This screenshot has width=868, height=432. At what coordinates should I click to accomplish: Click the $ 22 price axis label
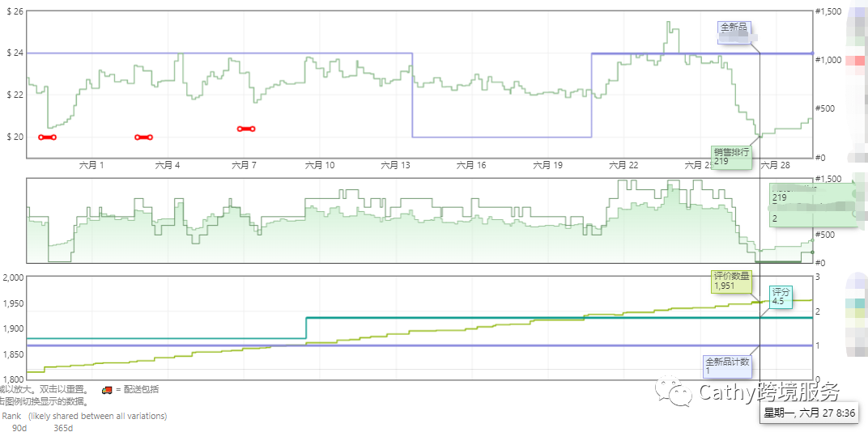coord(15,95)
